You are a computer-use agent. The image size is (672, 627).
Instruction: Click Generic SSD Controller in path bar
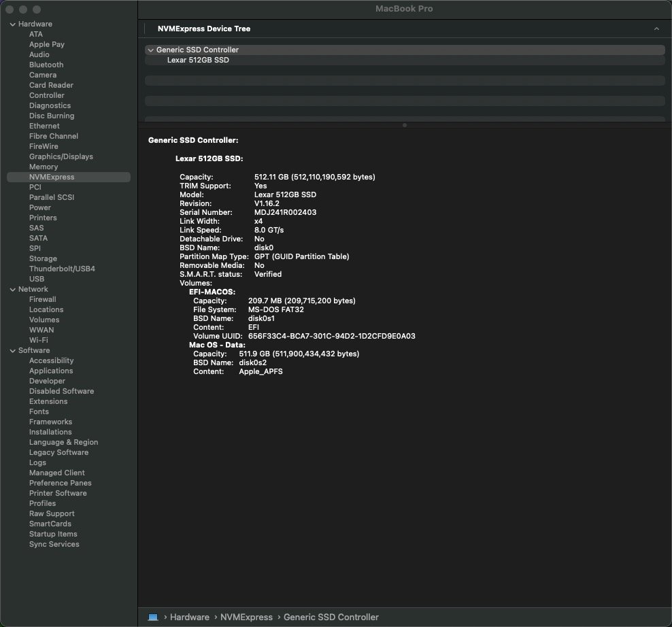pos(331,617)
